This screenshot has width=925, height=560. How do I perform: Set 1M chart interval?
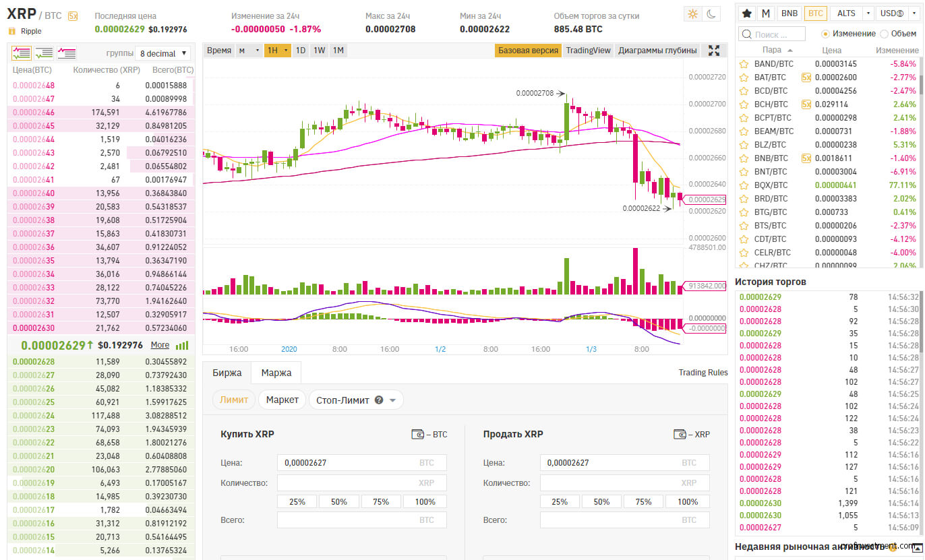point(338,51)
